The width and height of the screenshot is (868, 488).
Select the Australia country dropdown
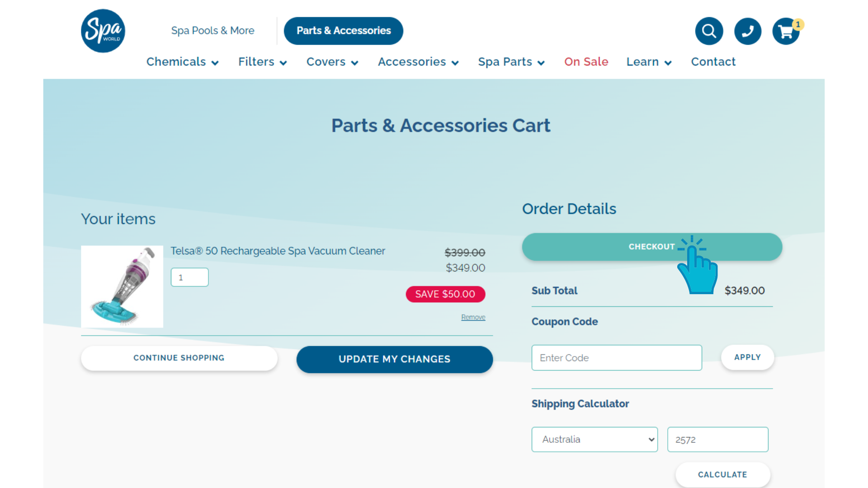[594, 439]
